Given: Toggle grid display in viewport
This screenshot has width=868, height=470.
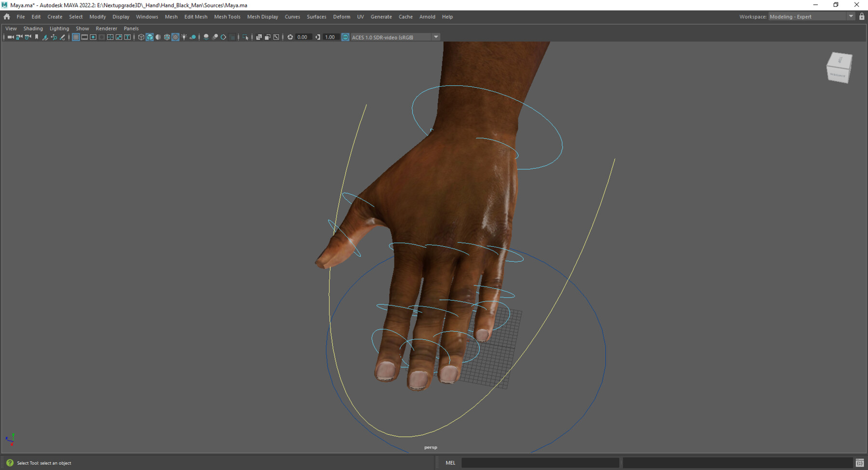Looking at the screenshot, I should [x=76, y=37].
